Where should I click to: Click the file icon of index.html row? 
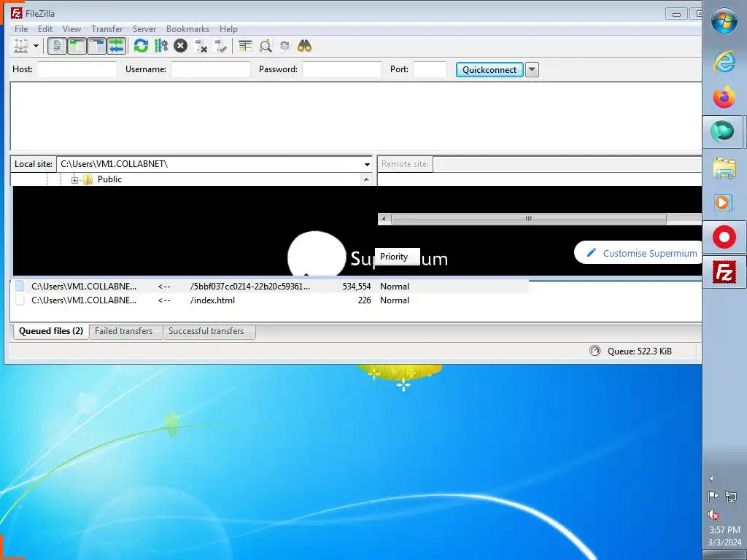tap(20, 300)
